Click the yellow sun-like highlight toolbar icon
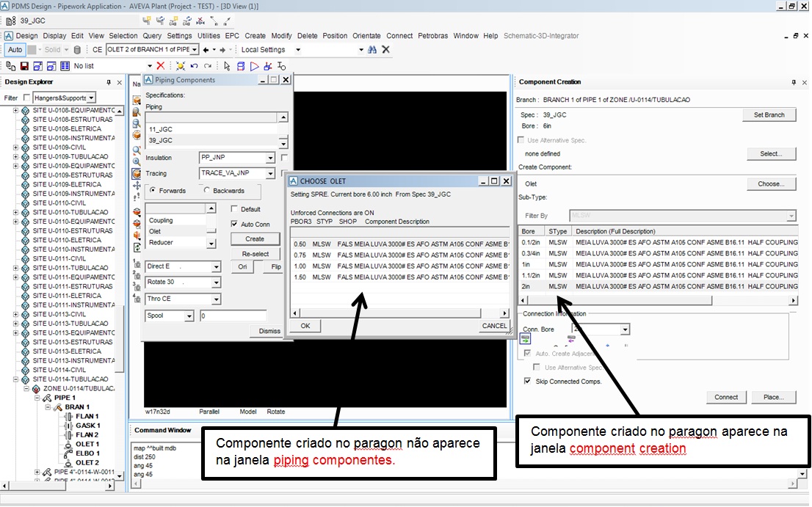 point(180,66)
